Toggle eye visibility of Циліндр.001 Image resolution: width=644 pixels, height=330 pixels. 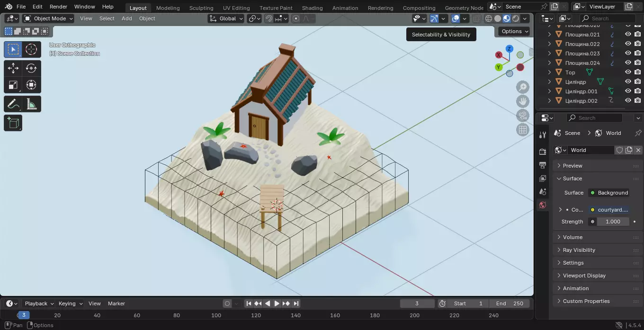pos(628,91)
